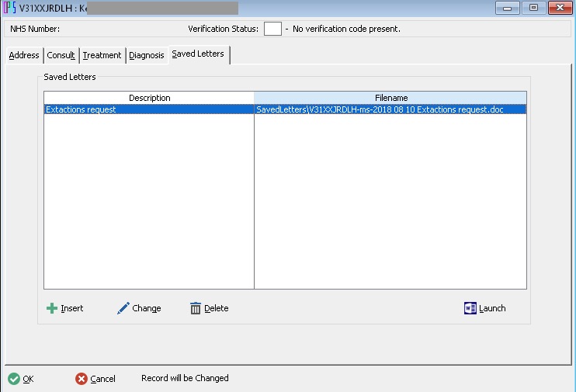Click the pencil Change icon

[123, 308]
